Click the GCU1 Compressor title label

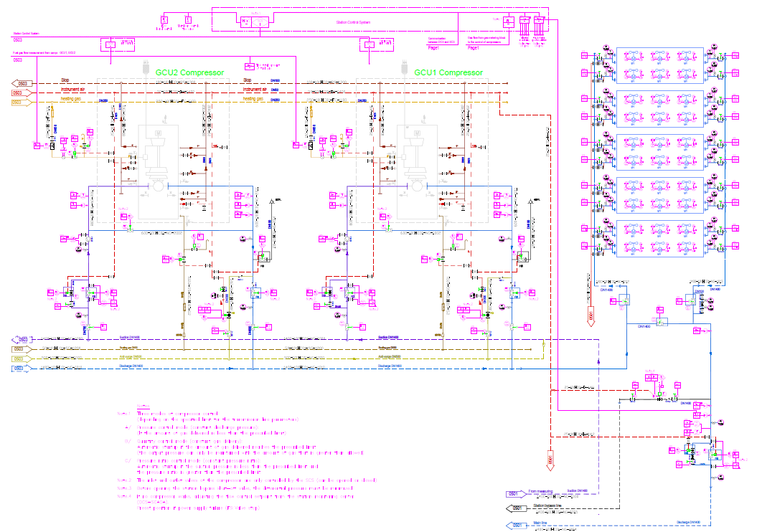(x=448, y=72)
